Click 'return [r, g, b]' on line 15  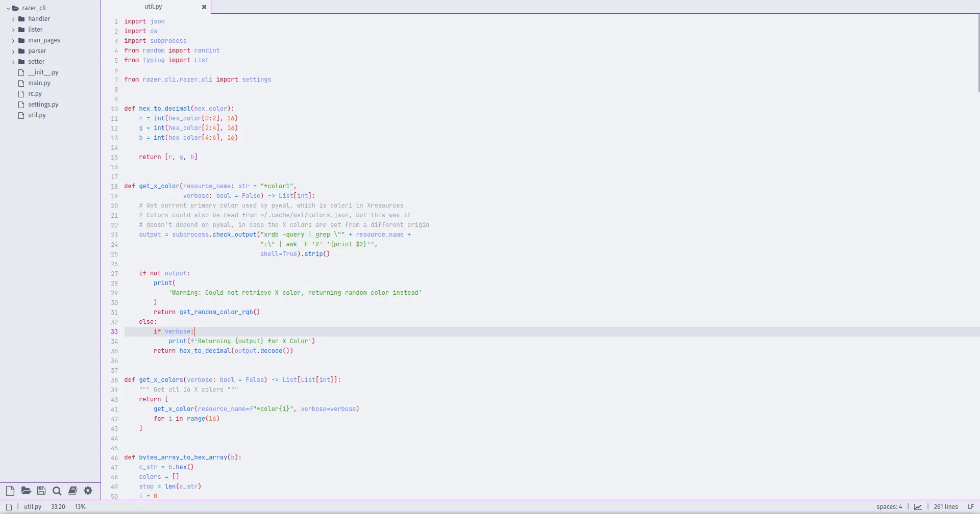click(168, 157)
